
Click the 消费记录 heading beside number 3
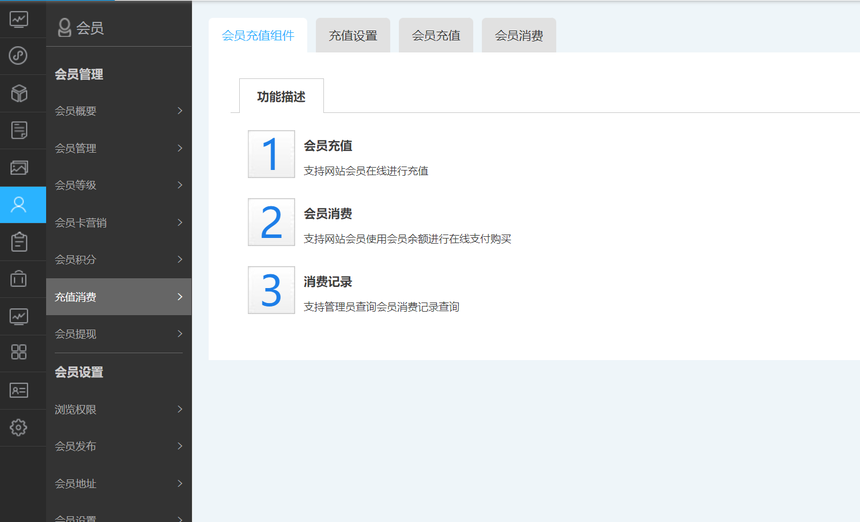[x=328, y=282]
